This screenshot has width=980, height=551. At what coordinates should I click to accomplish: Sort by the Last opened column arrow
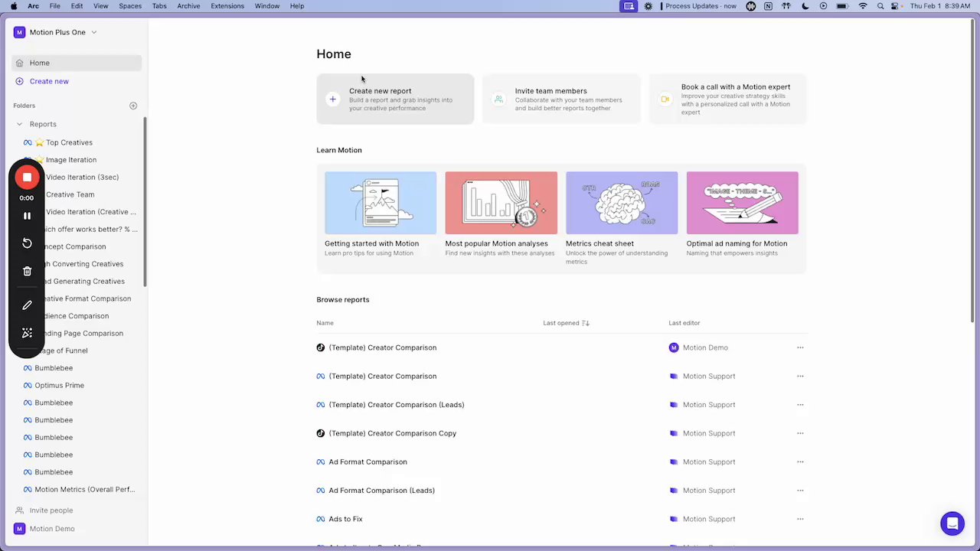point(586,323)
